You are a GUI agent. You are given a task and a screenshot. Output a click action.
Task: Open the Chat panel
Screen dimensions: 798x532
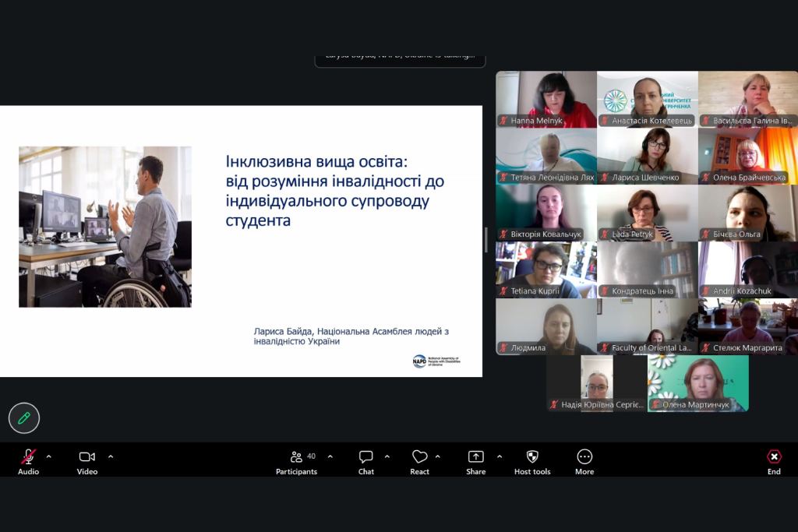[x=366, y=462]
